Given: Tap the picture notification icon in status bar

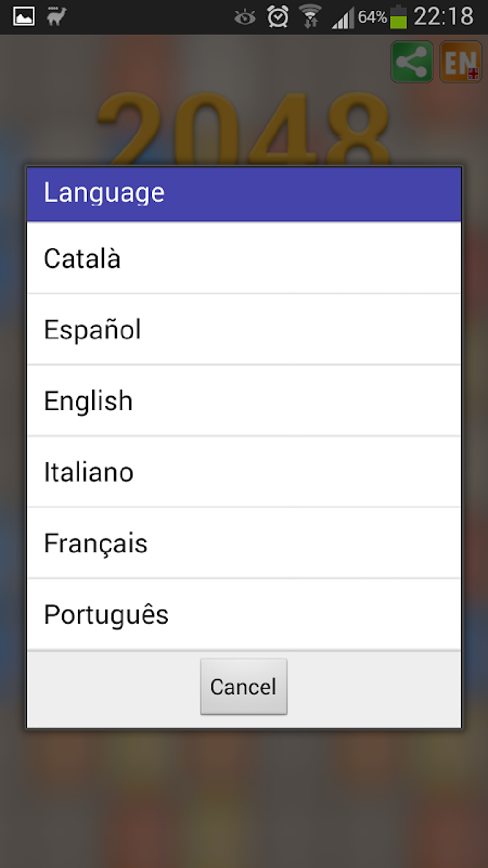Looking at the screenshot, I should (23, 17).
